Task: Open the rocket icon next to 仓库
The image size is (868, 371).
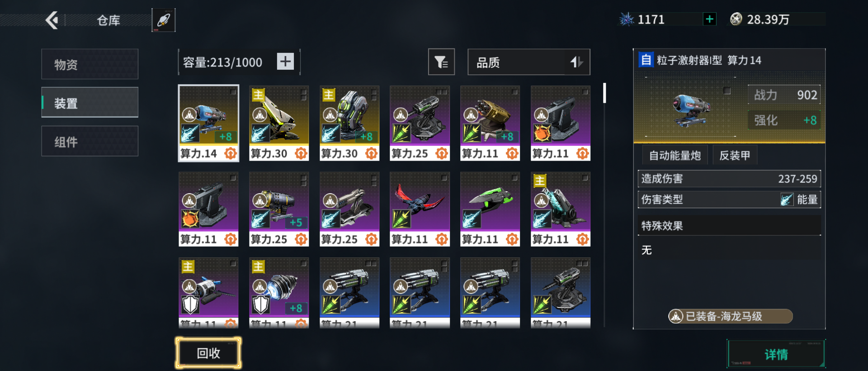Action: [x=163, y=20]
